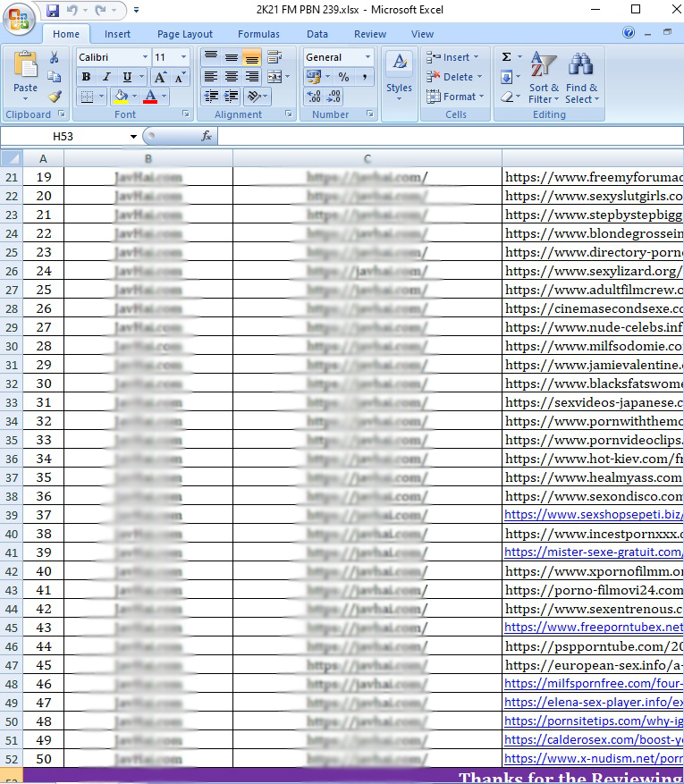Image resolution: width=684 pixels, height=784 pixels.
Task: Click Merge and Center button
Action: pos(274,77)
